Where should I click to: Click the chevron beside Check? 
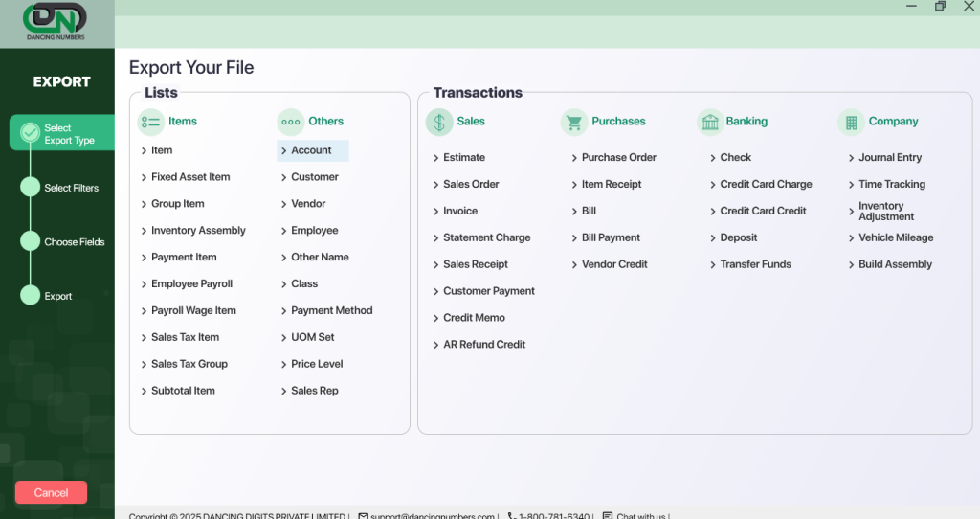(x=712, y=158)
